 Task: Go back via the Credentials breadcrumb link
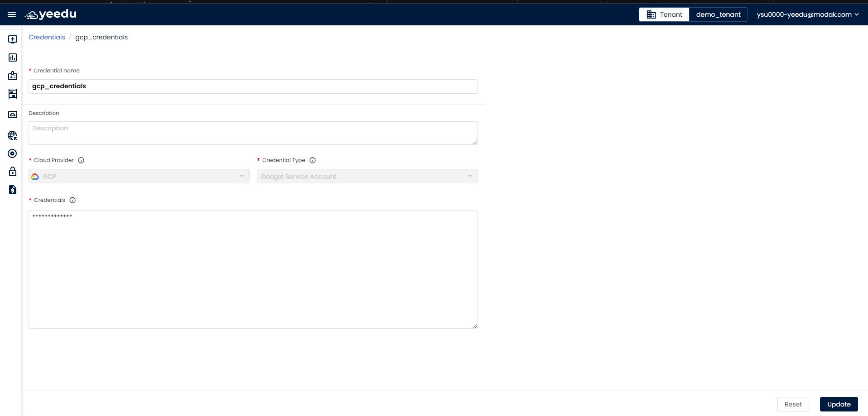tap(47, 37)
